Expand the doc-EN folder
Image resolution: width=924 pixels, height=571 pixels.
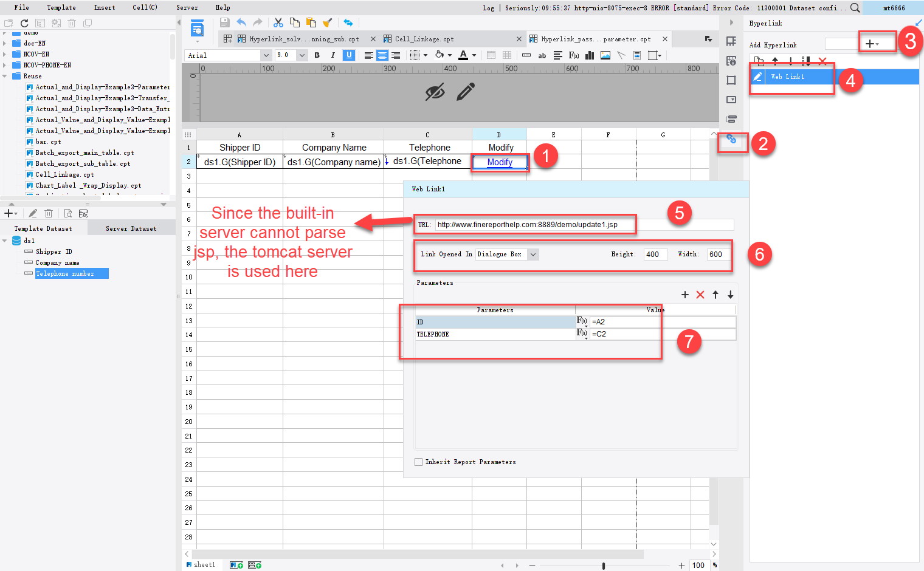(x=5, y=43)
